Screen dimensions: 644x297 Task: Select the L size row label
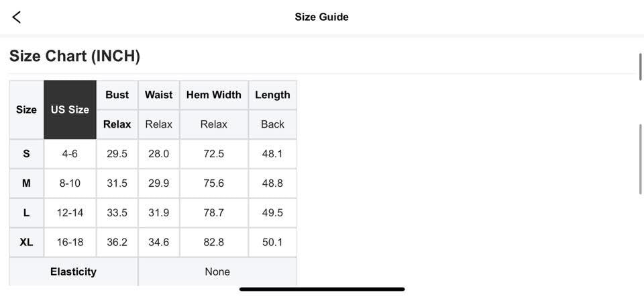tap(26, 212)
